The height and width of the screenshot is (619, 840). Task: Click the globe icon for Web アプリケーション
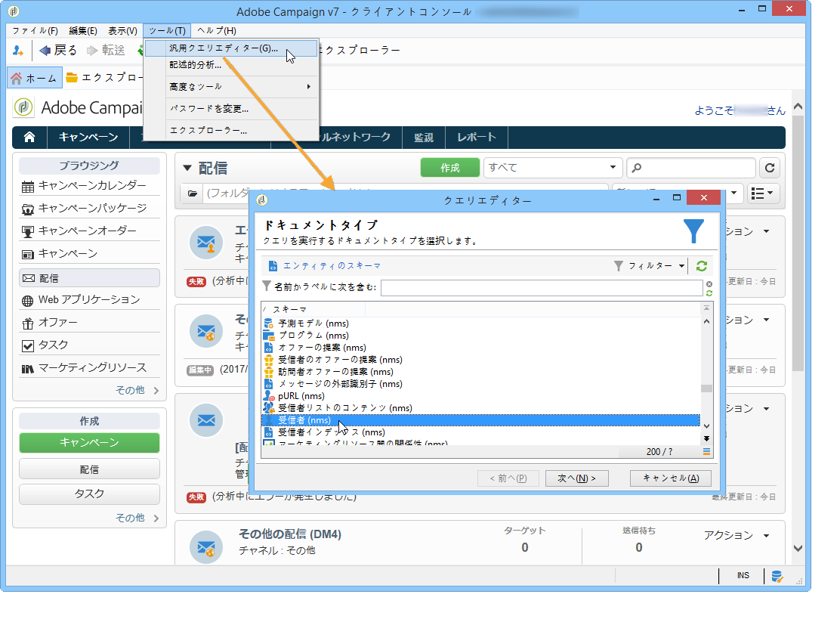pyautogui.click(x=28, y=301)
